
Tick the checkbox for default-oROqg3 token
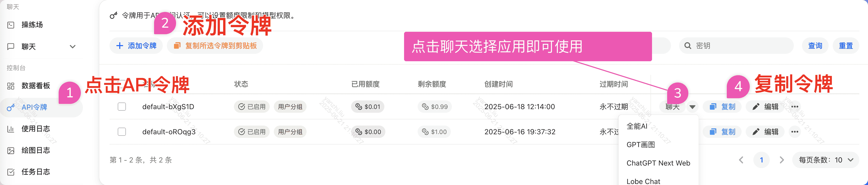tap(122, 132)
